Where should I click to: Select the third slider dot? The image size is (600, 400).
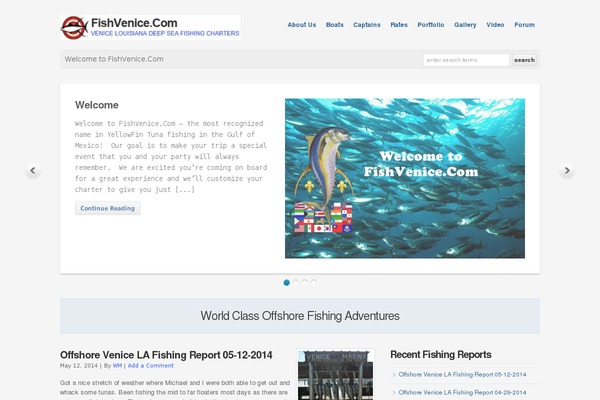coord(305,282)
